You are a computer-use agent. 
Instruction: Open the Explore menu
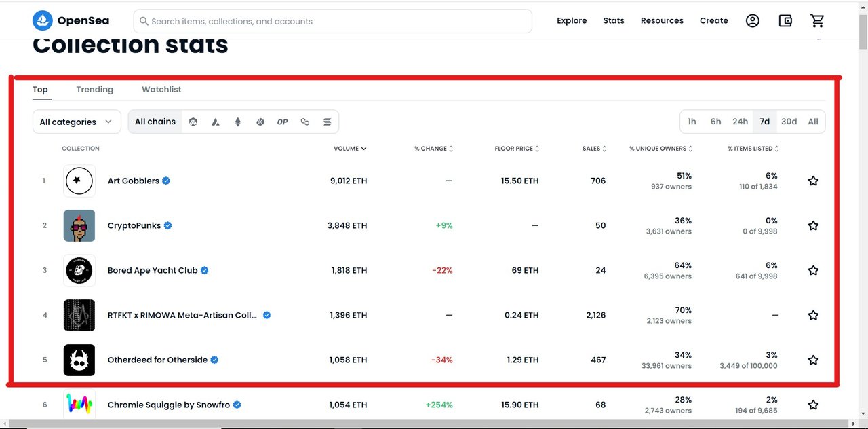[572, 21]
